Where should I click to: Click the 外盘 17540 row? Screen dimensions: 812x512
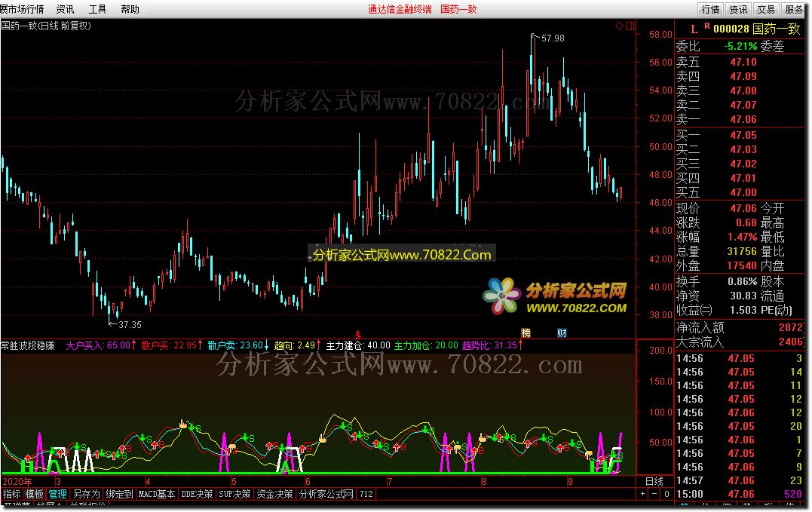pyautogui.click(x=716, y=265)
